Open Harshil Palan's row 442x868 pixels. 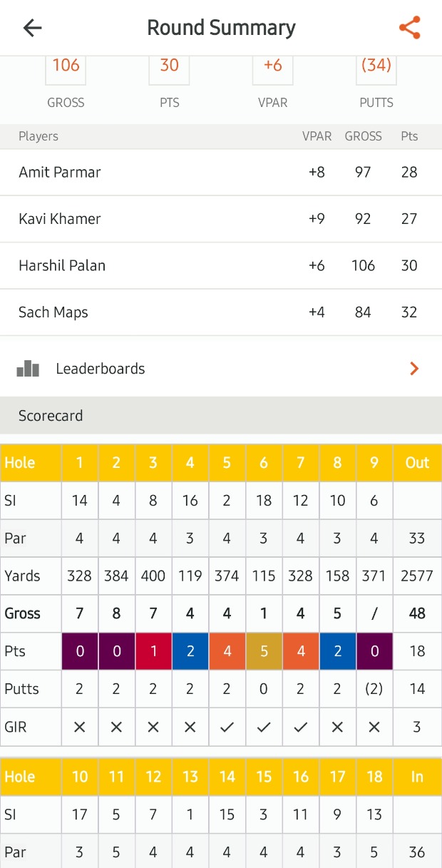click(x=62, y=265)
